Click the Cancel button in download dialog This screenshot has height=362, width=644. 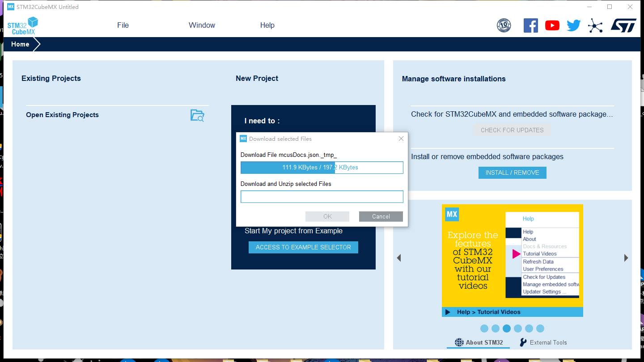click(381, 216)
